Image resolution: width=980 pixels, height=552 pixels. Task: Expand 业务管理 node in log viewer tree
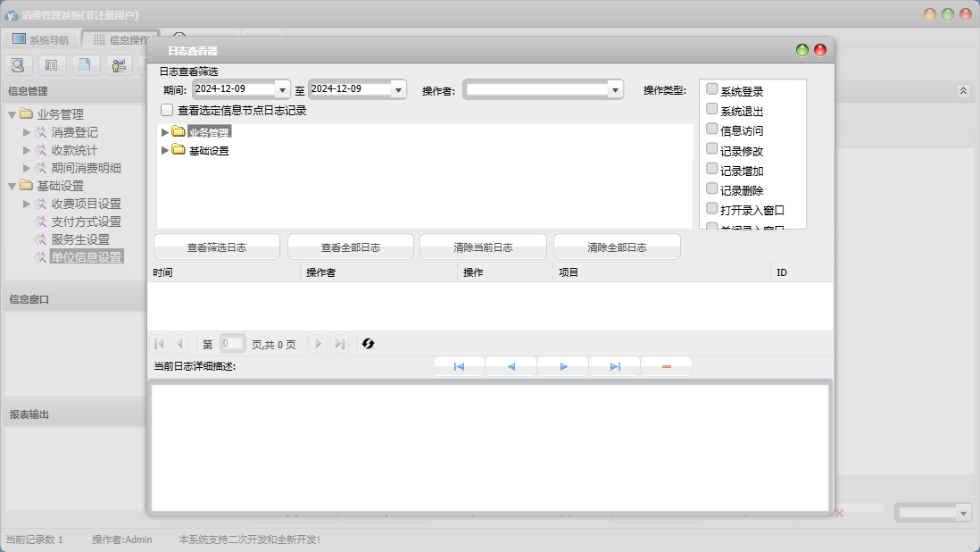164,132
